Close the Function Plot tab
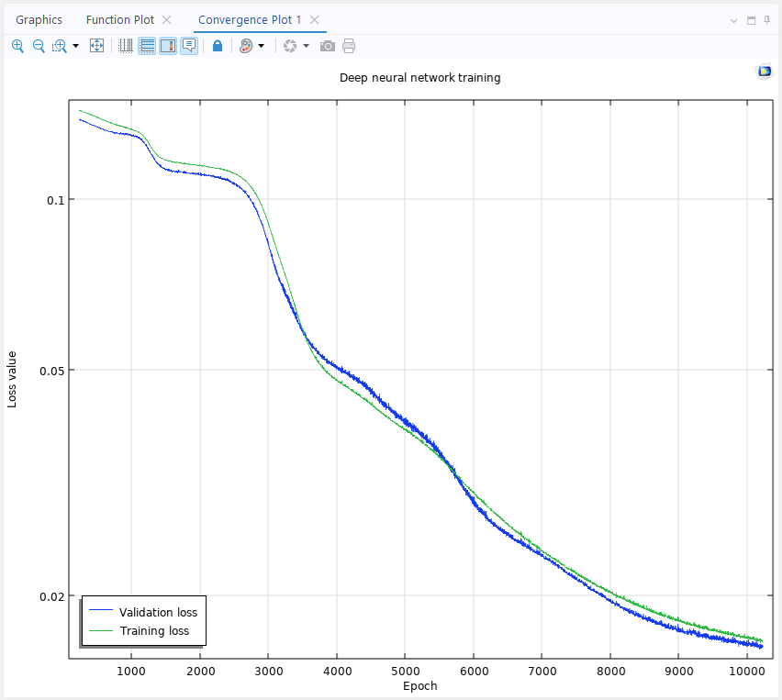This screenshot has height=700, width=782. (166, 20)
